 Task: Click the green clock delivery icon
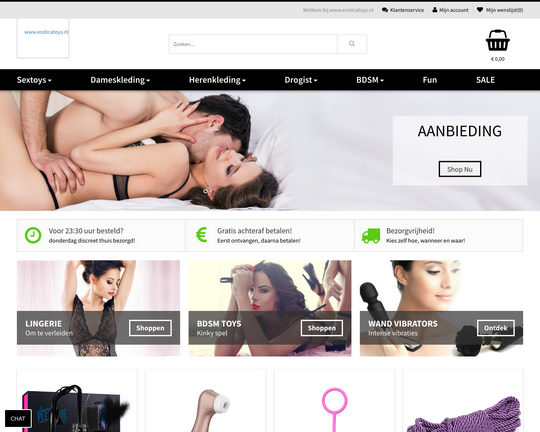pos(33,235)
